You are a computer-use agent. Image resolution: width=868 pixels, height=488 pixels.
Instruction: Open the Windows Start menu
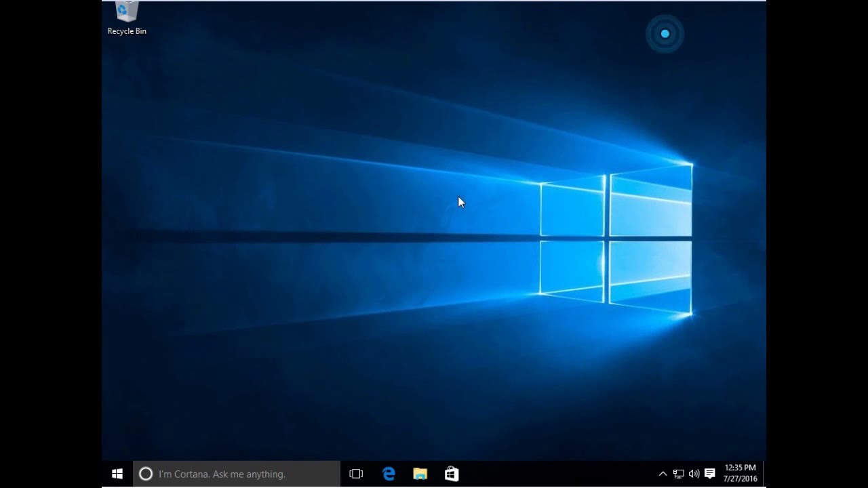point(117,474)
